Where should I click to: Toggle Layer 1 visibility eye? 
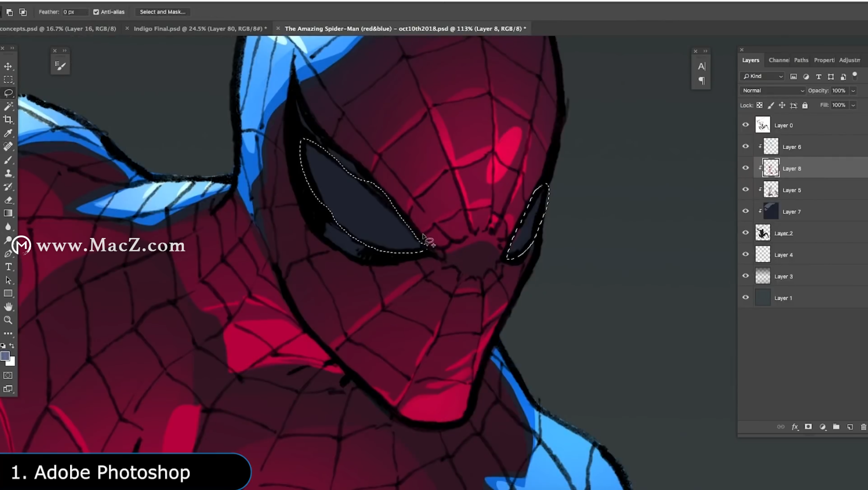pos(745,297)
